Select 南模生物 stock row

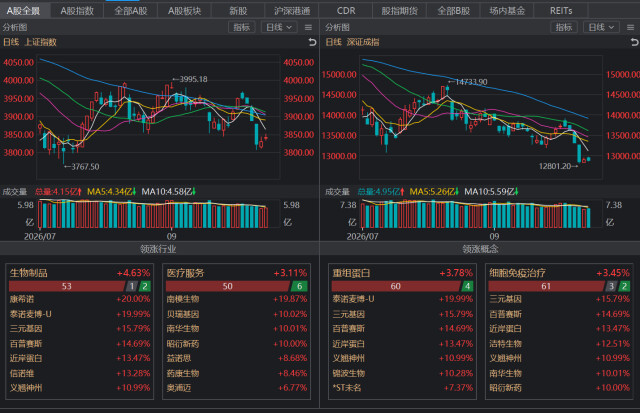click(x=237, y=299)
